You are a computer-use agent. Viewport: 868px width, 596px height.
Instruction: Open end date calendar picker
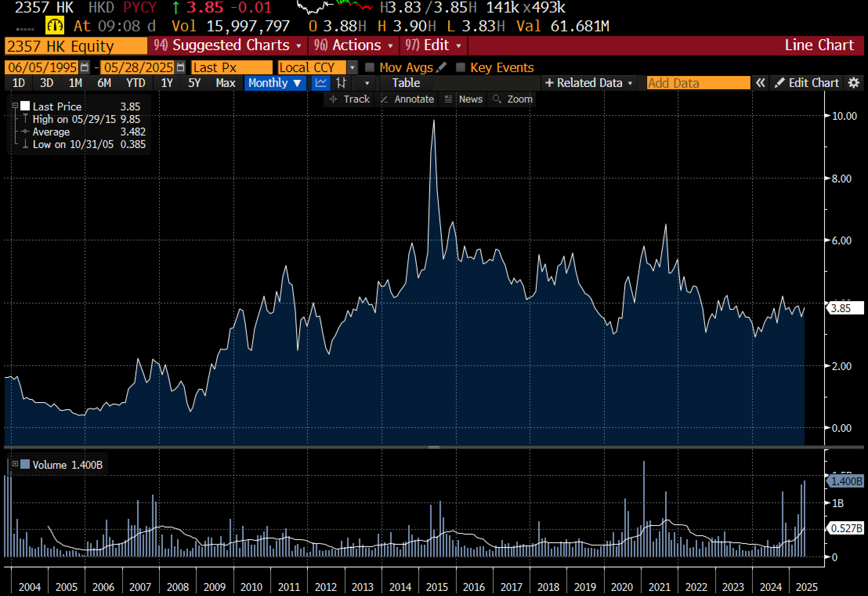180,67
